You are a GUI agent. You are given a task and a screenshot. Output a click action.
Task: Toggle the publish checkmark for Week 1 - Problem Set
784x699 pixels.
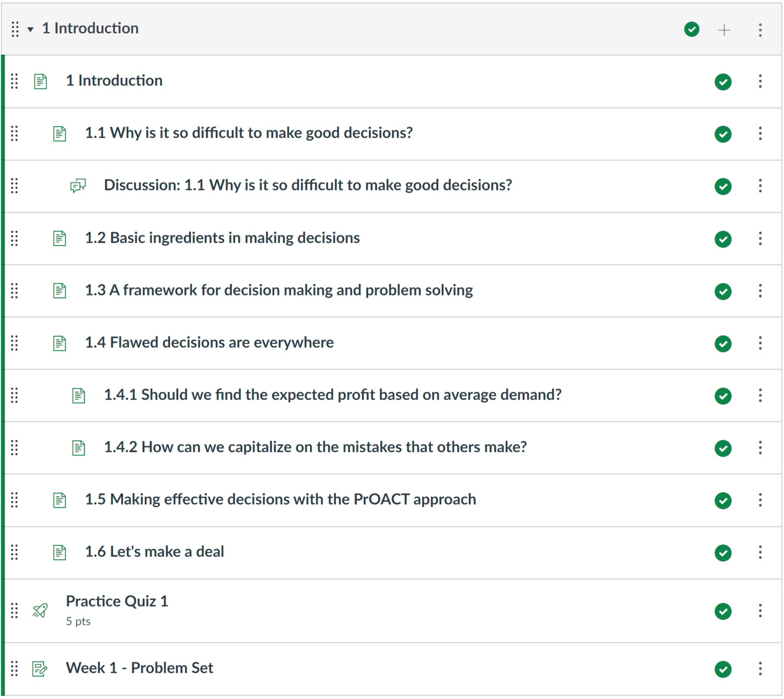tap(723, 669)
